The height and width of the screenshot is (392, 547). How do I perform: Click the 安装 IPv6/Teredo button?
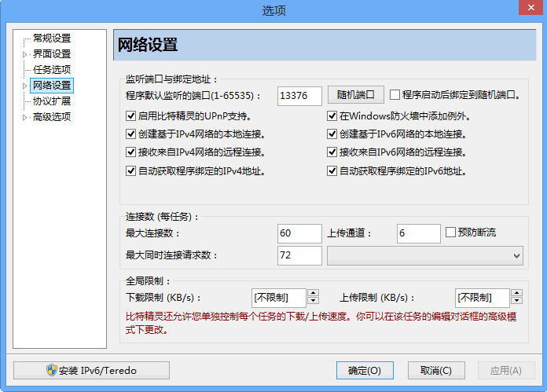point(91,370)
